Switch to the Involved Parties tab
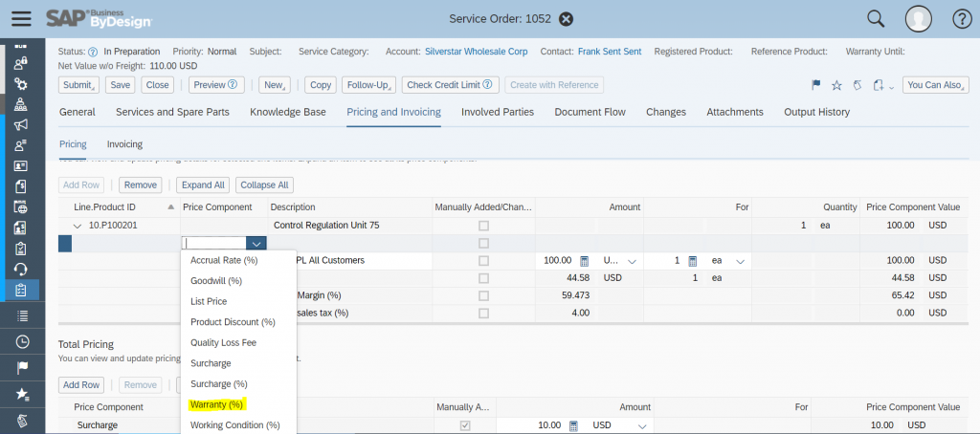The image size is (980, 434). pos(498,113)
